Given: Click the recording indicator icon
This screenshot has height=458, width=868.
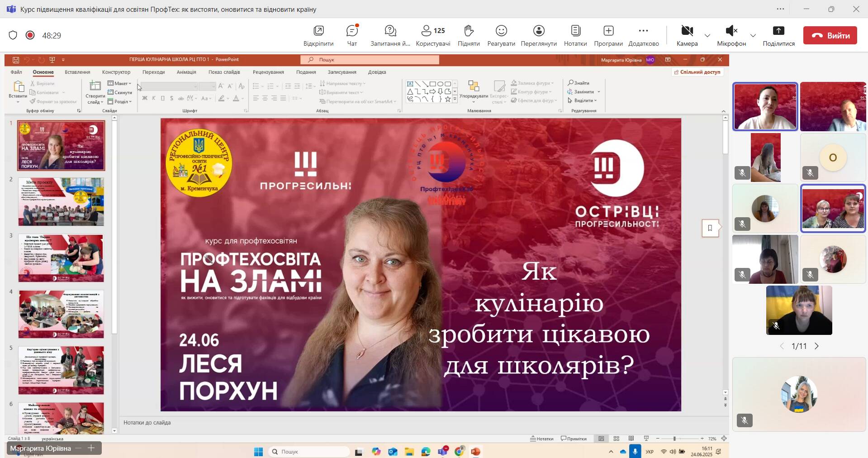Looking at the screenshot, I should tap(30, 35).
